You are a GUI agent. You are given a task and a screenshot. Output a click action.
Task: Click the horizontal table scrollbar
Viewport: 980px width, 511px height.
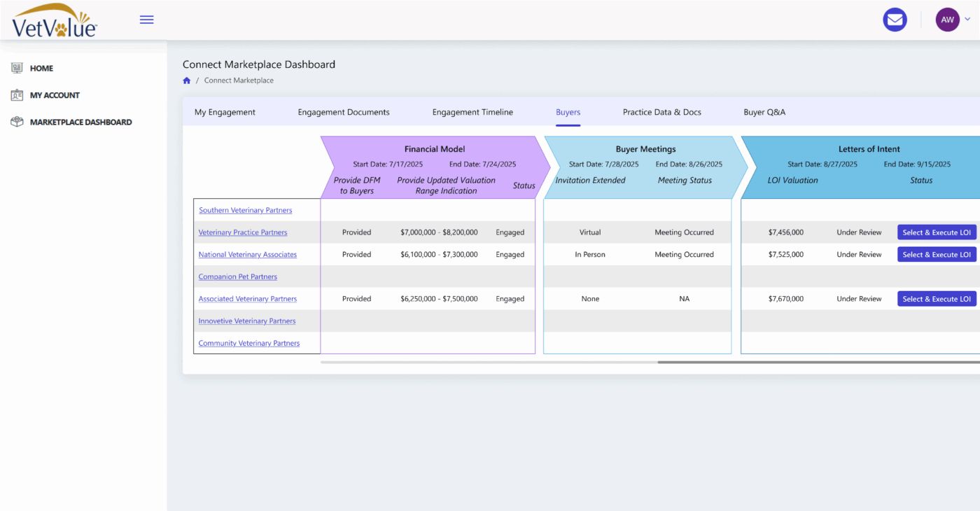coord(818,362)
